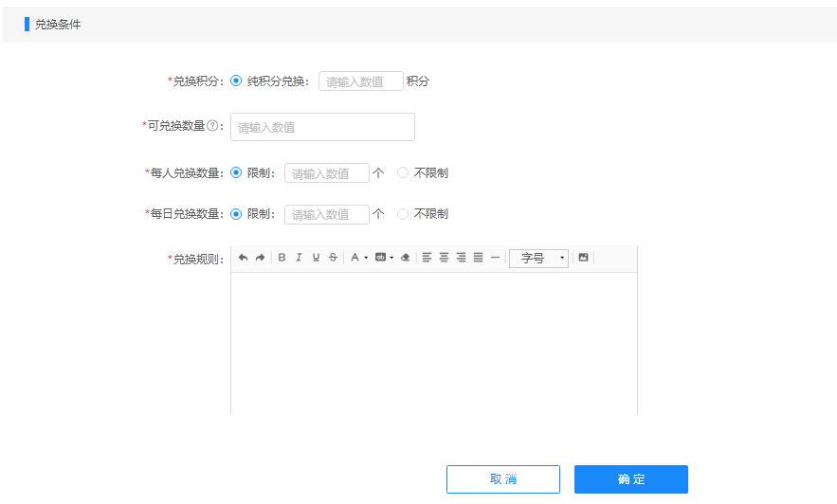Click the 兑换积分 field label
The width and height of the screenshot is (837, 504).
tap(195, 81)
